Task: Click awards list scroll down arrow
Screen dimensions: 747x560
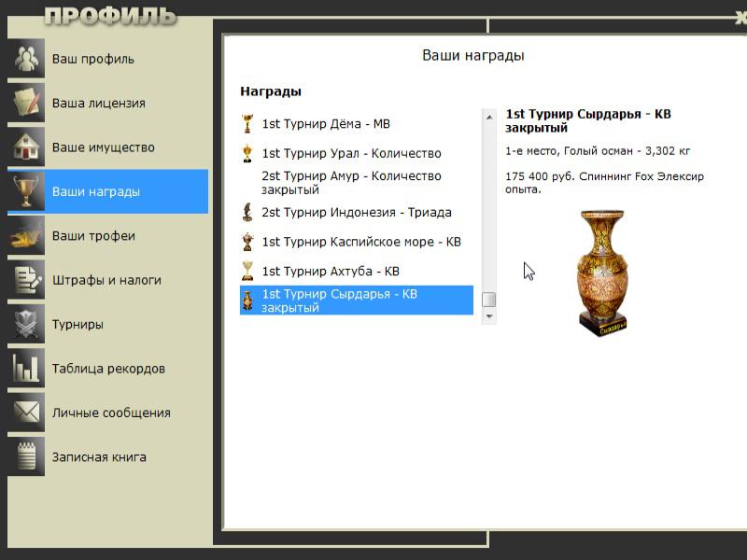Action: [488, 316]
